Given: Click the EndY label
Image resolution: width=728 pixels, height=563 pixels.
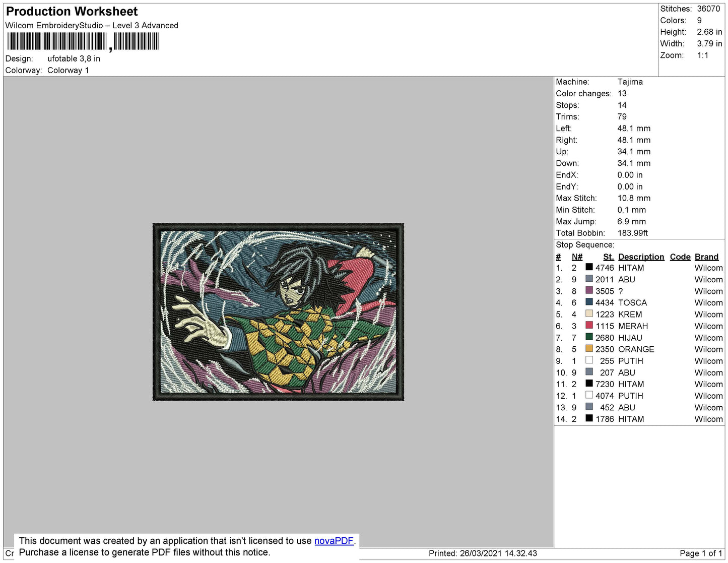Looking at the screenshot, I should tap(567, 186).
